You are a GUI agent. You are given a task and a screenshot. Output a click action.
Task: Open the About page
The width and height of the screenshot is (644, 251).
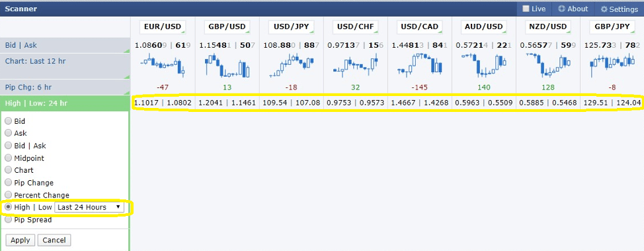pyautogui.click(x=573, y=9)
